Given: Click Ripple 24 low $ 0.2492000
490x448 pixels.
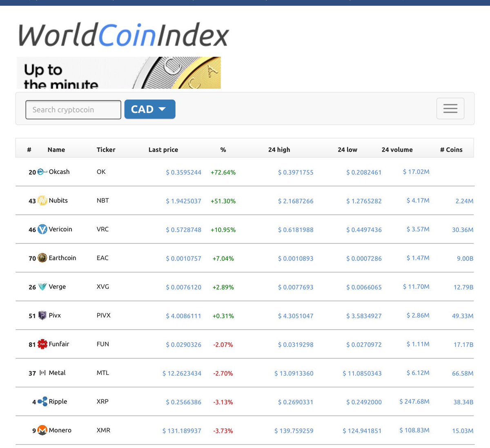Looking at the screenshot, I should pos(364,402).
